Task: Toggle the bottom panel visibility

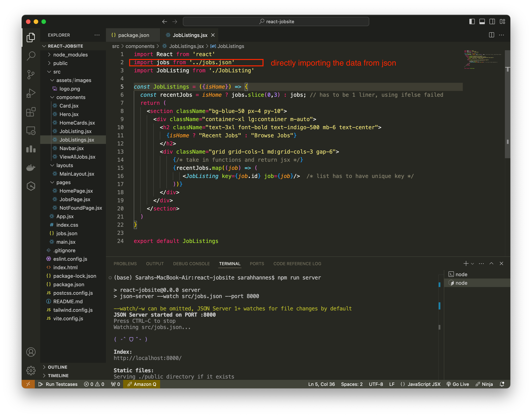Action: pyautogui.click(x=482, y=21)
